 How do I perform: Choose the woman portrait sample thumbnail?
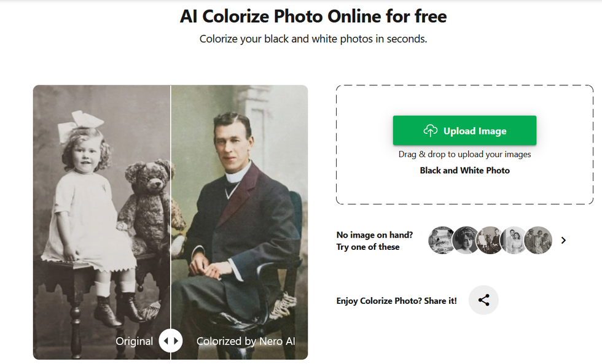(465, 241)
